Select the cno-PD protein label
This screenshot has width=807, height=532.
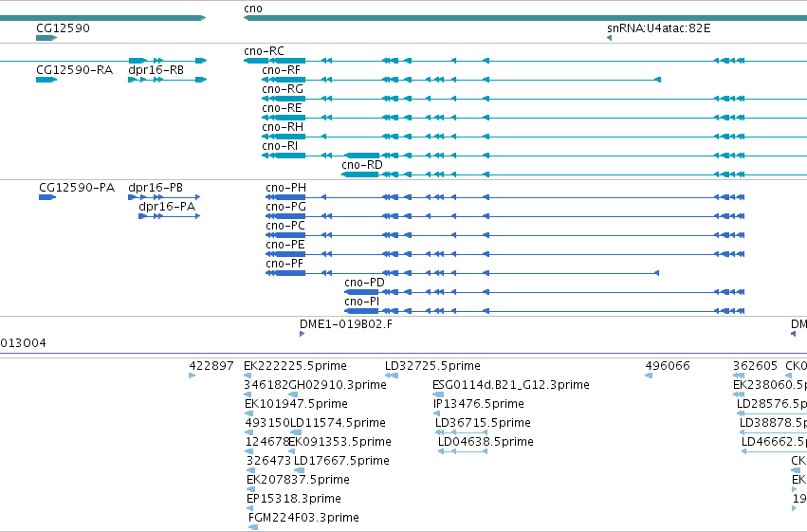coord(364,283)
